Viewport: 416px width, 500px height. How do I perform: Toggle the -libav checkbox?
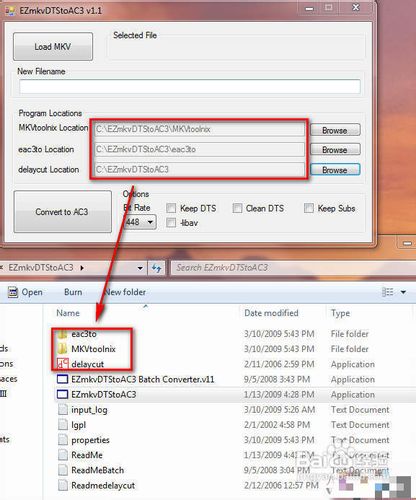tap(171, 223)
